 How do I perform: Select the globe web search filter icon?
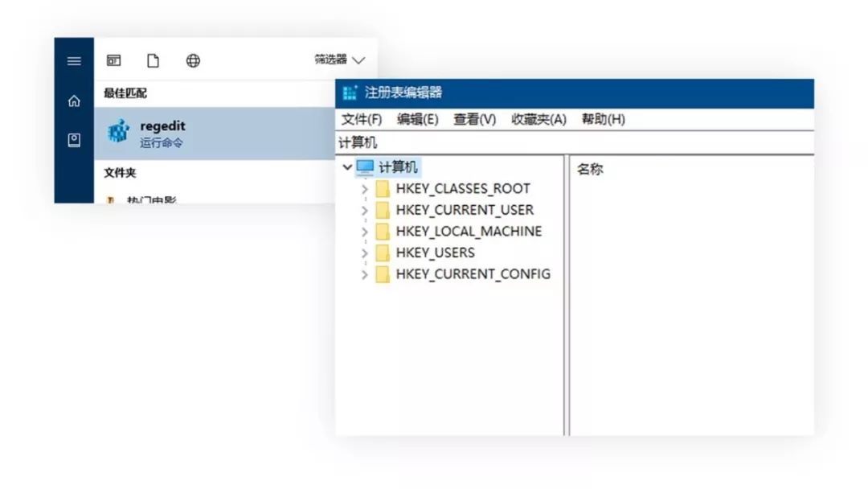point(192,60)
